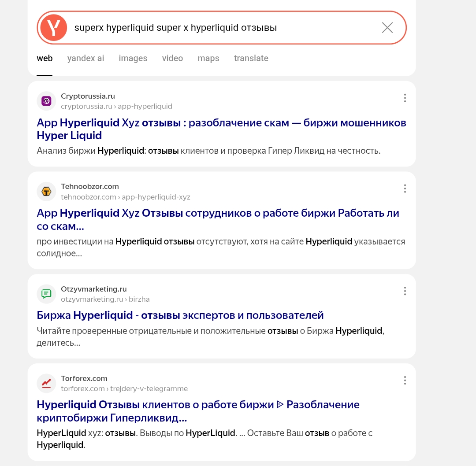Open options menu for Otzyvmarketing.ru result

405,291
